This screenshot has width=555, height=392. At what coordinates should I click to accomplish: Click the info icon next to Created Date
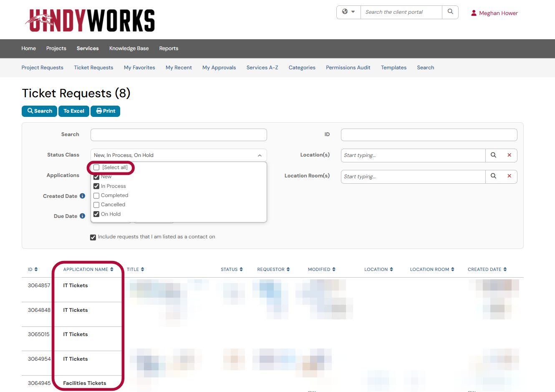point(82,196)
